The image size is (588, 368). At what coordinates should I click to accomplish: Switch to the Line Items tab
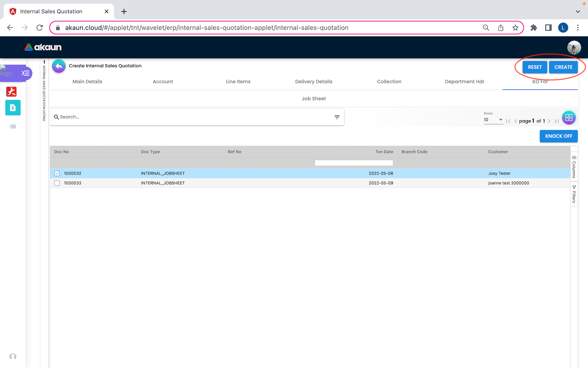pos(238,82)
